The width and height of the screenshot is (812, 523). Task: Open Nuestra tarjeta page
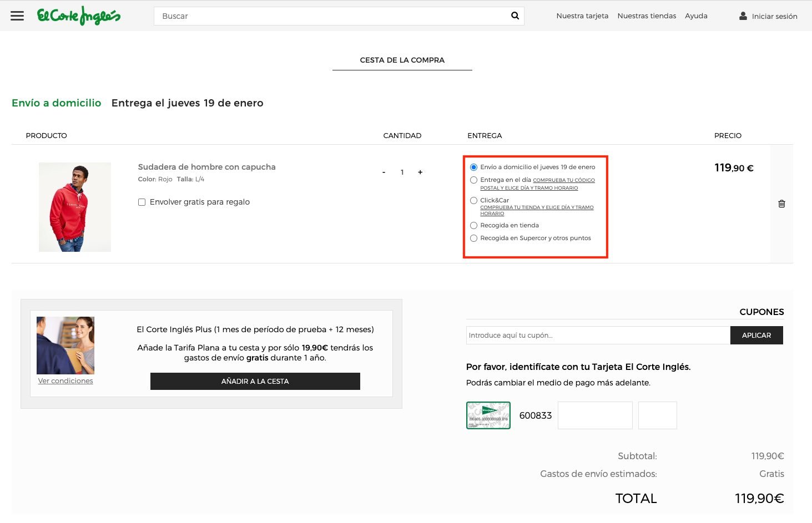coord(582,16)
